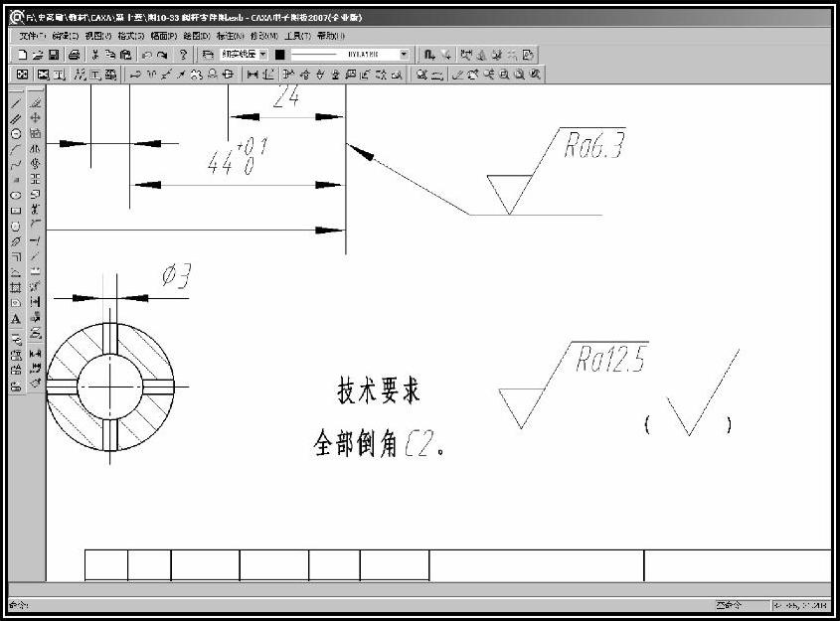Select the Circle drawing tool

pyautogui.click(x=16, y=134)
